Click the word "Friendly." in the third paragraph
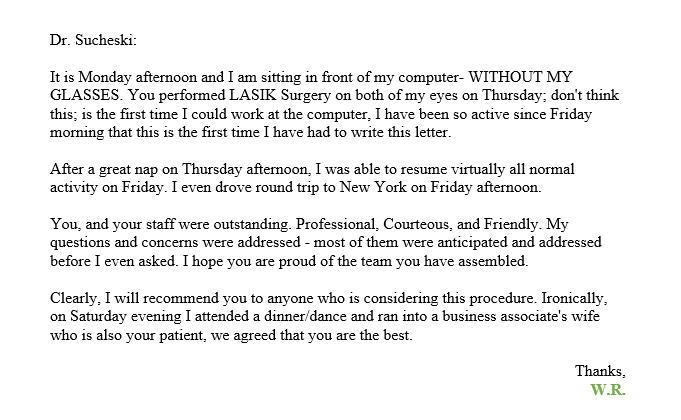Screen dimensions: 681x420 [512, 224]
